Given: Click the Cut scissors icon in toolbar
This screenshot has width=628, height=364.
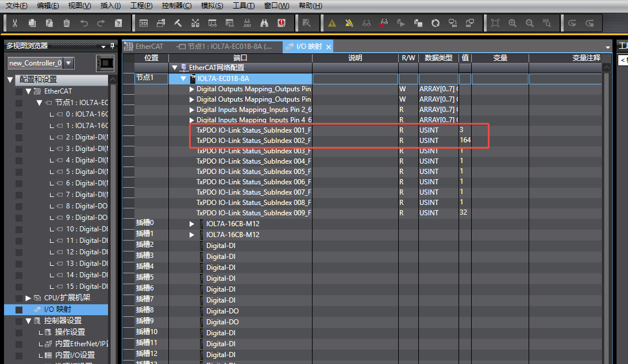Looking at the screenshot, I should point(15,24).
